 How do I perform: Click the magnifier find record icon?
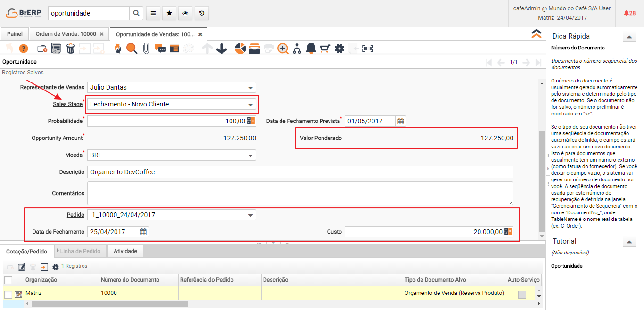[132, 49]
